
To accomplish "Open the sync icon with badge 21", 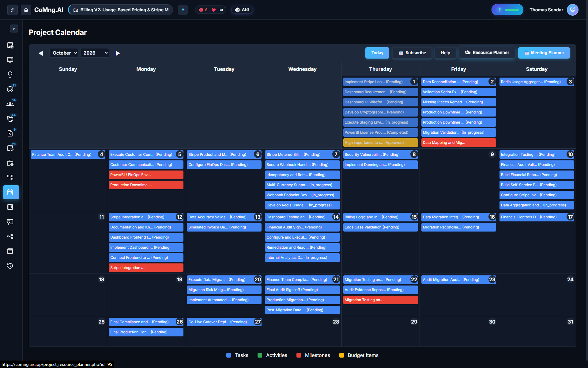I will click(x=10, y=89).
